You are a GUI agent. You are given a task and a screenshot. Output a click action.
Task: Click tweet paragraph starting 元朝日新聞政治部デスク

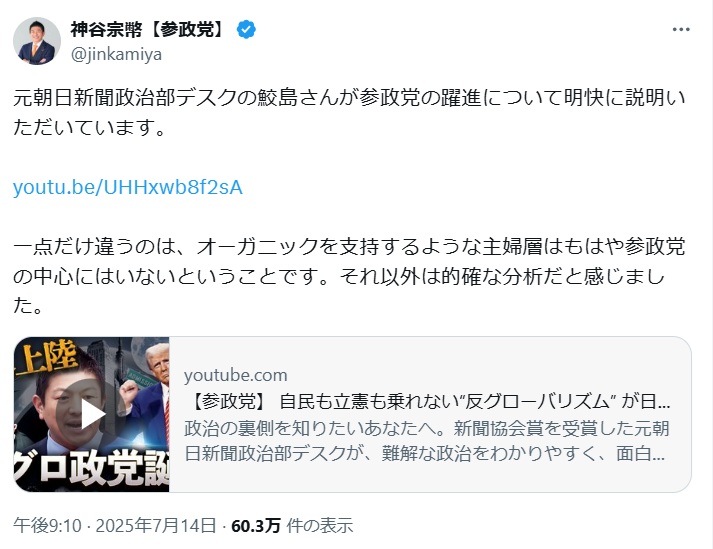tap(349, 112)
